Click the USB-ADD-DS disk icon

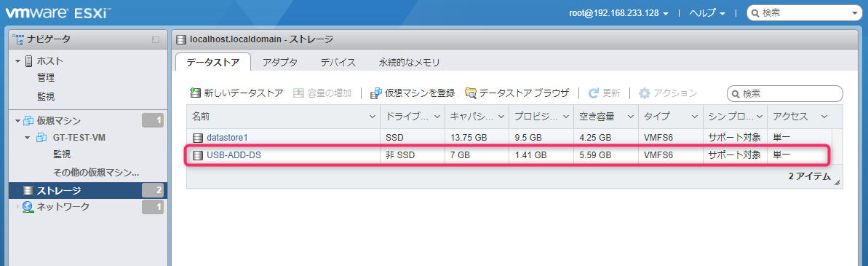tap(198, 156)
